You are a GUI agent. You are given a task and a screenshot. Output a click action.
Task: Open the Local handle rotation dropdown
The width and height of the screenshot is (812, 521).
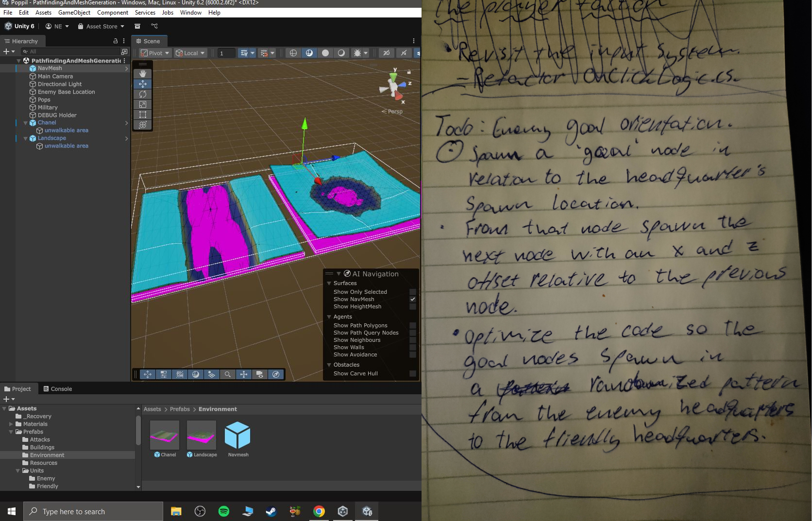point(190,53)
